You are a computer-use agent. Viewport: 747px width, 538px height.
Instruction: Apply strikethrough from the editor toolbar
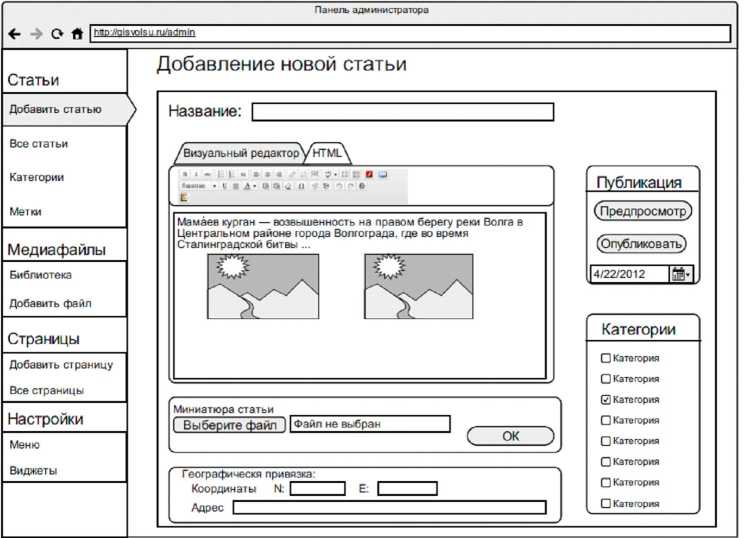[207, 174]
